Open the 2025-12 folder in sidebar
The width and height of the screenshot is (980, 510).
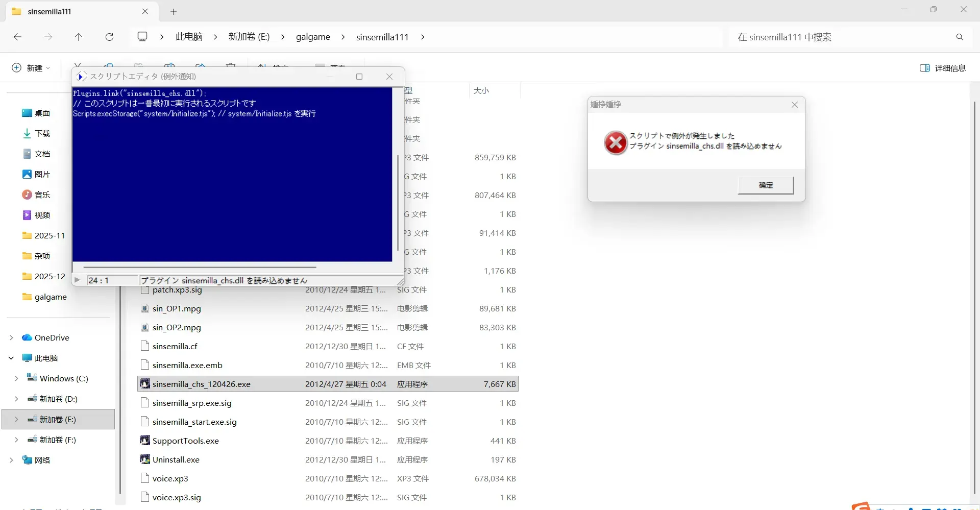click(44, 276)
